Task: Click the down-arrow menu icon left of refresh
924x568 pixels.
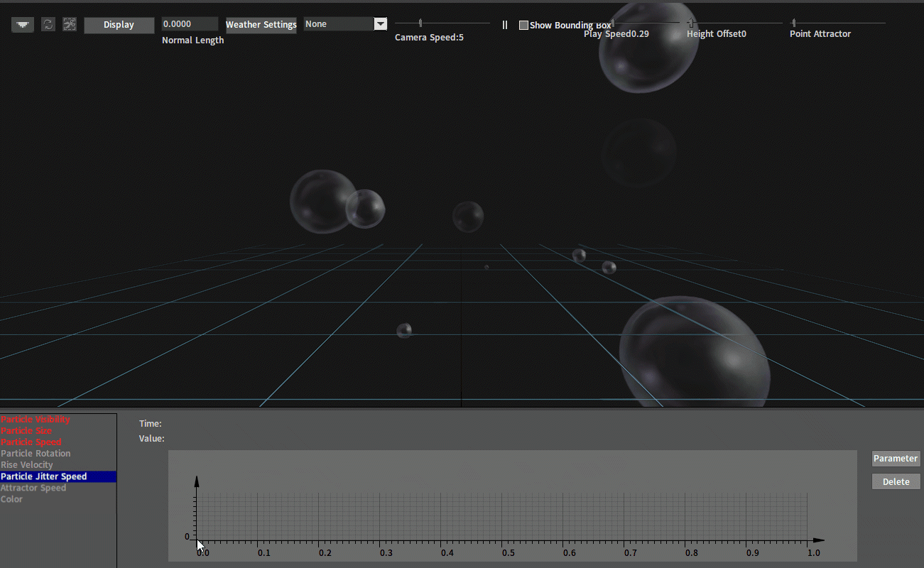Action: pos(23,24)
